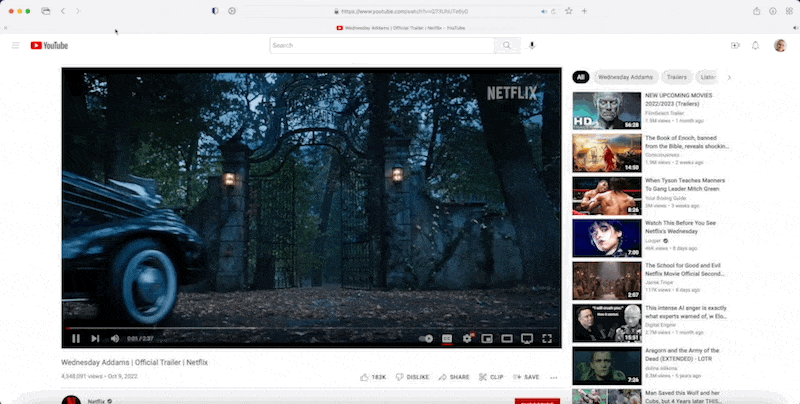Screen dimensions: 800x404
Task: Start voice search with microphone icon
Action: coord(532,45)
